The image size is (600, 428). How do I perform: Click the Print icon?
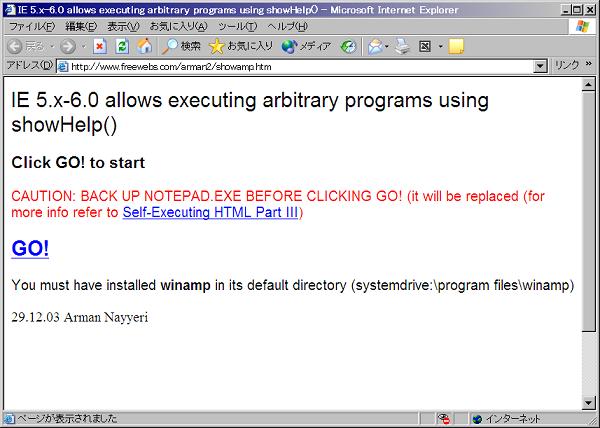click(402, 47)
